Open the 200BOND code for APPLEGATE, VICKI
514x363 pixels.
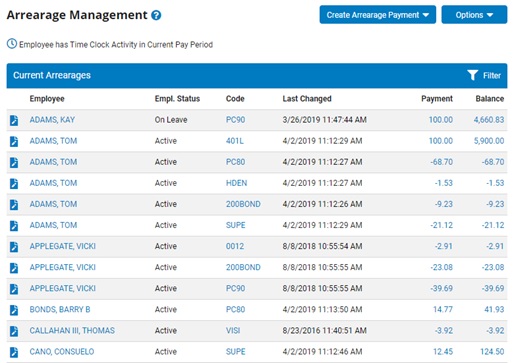(x=243, y=267)
